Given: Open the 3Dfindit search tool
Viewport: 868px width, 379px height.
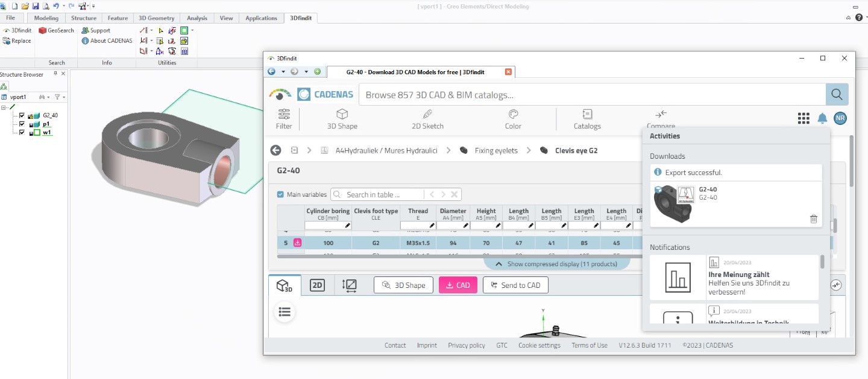Looking at the screenshot, I should coord(17,30).
